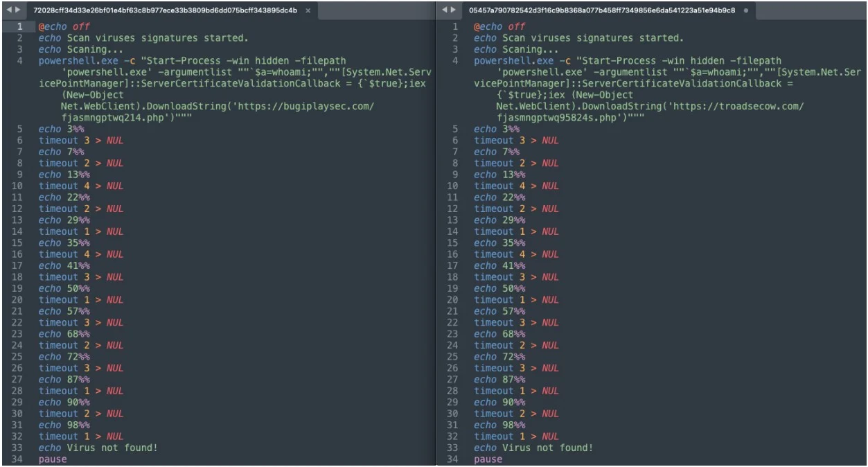Click 'echo 3%%' in the left pane
This screenshot has height=467, width=868.
pyautogui.click(x=60, y=129)
